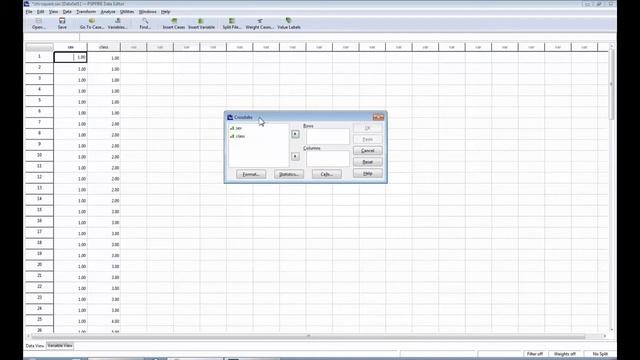Viewport: 640px width, 360px height.
Task: Save the dataset with the Save icon
Action: point(62,23)
